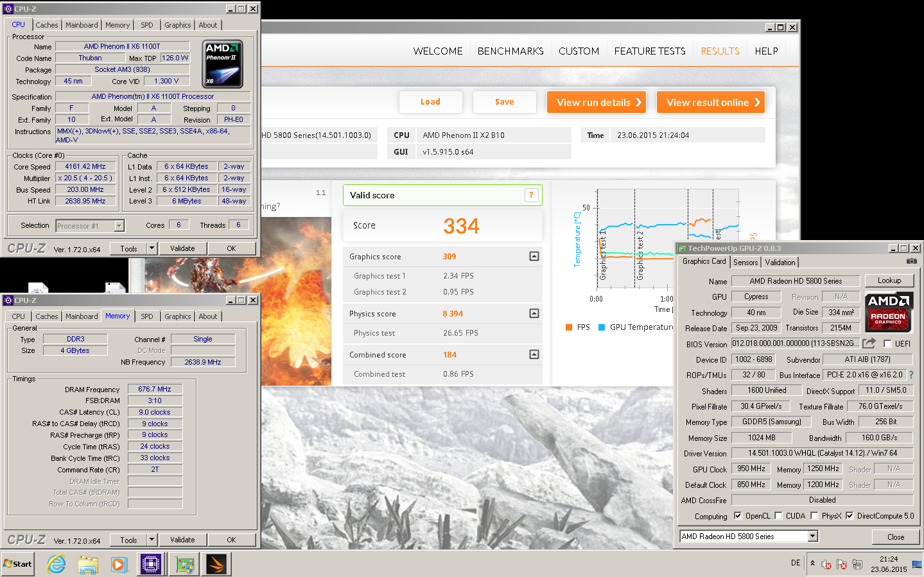Click the GPU-Z BIOS save/share icon
The width and height of the screenshot is (924, 577).
point(869,343)
